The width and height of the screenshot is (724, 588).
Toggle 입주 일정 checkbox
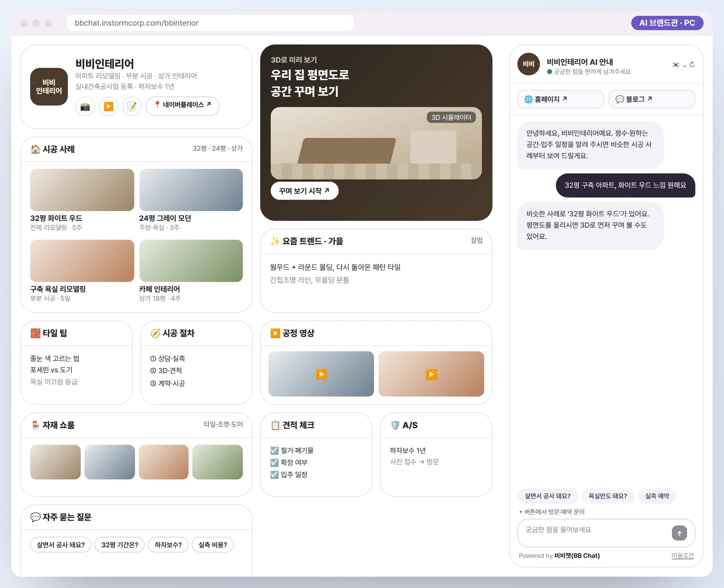coord(275,475)
